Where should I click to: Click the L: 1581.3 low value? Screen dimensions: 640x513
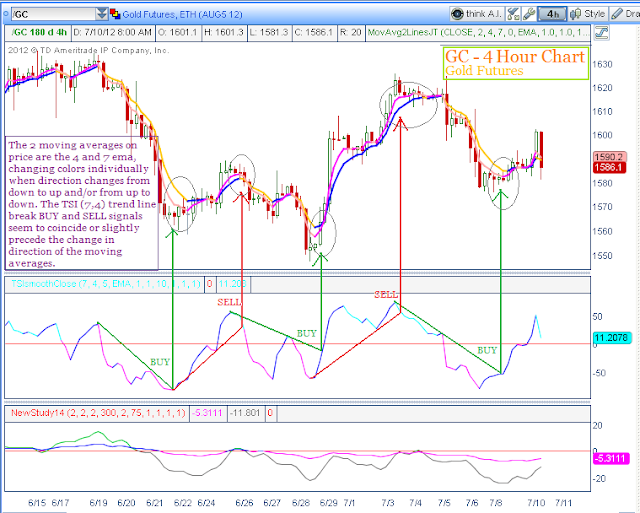click(270, 32)
